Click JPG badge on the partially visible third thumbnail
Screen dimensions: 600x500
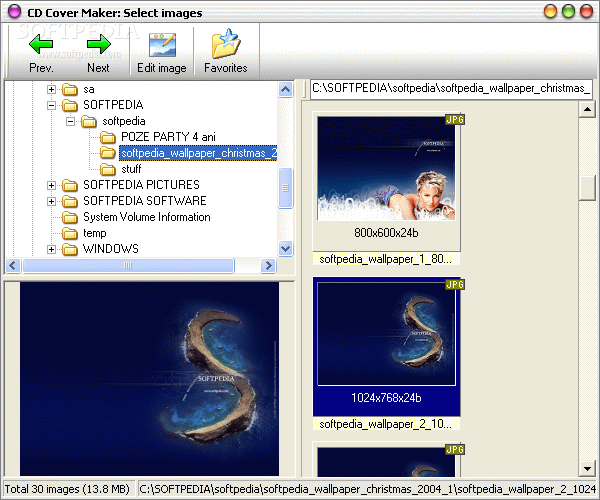pyautogui.click(x=455, y=449)
